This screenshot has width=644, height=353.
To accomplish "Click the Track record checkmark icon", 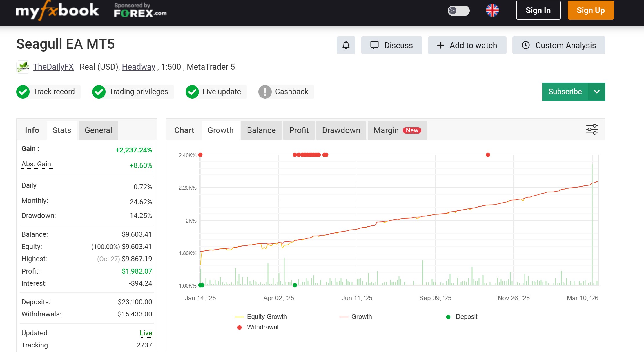I will click(23, 92).
